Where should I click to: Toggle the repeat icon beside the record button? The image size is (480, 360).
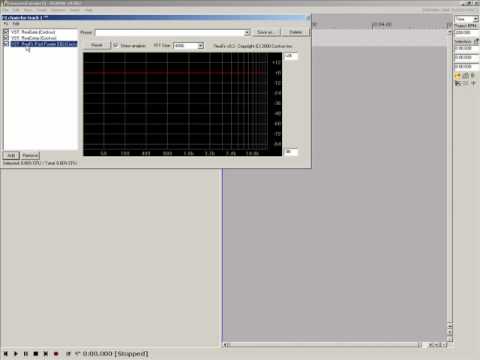(68, 354)
